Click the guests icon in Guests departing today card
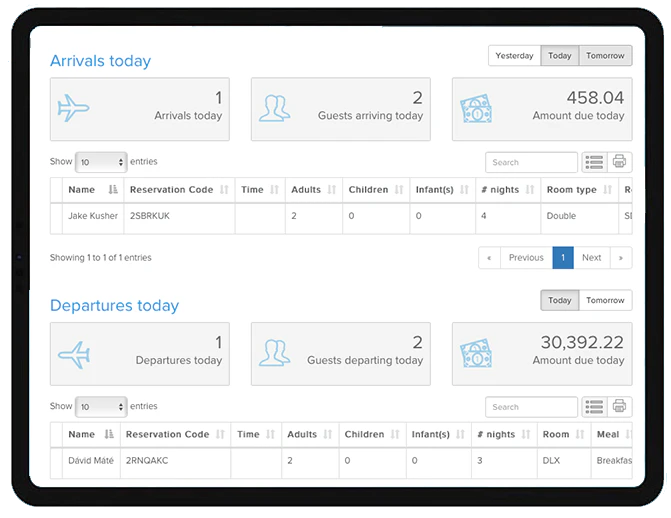The height and width of the screenshot is (518, 671). point(274,353)
